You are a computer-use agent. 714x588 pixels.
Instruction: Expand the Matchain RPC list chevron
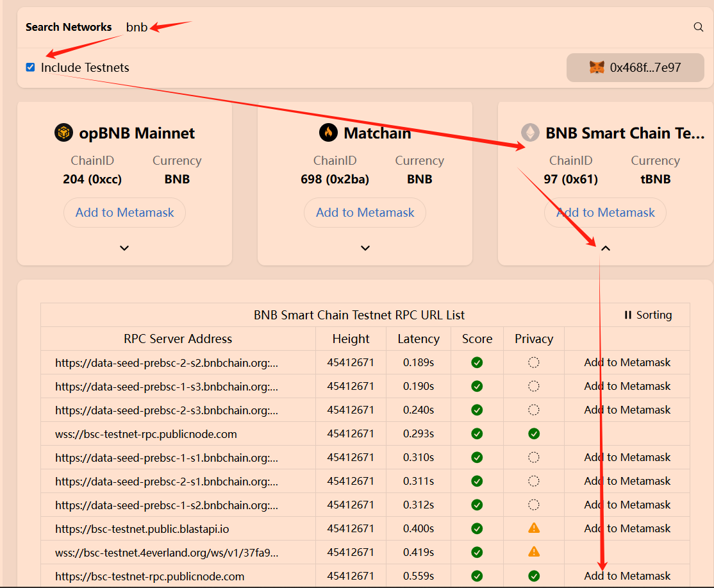point(365,248)
